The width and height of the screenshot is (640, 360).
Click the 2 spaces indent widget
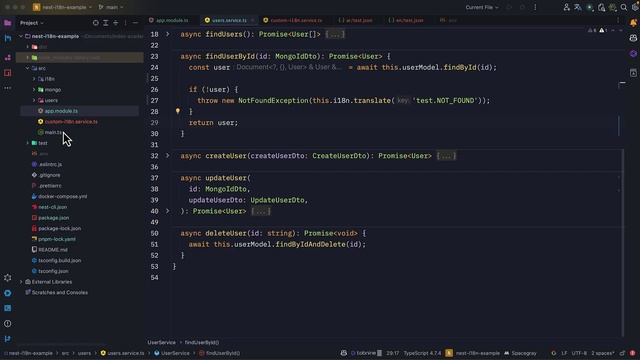[603, 353]
